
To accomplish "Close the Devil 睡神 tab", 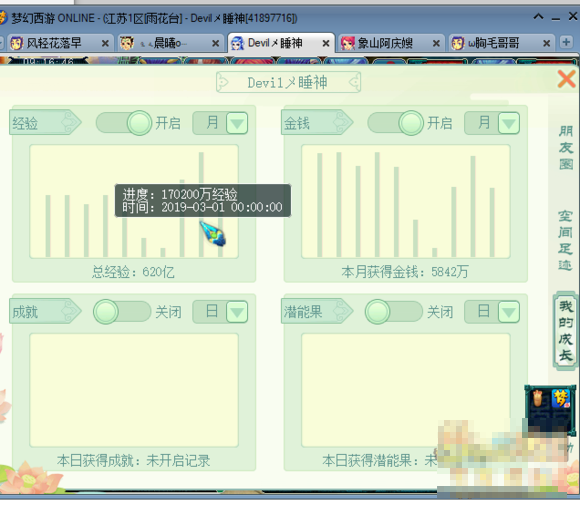I will pos(326,44).
